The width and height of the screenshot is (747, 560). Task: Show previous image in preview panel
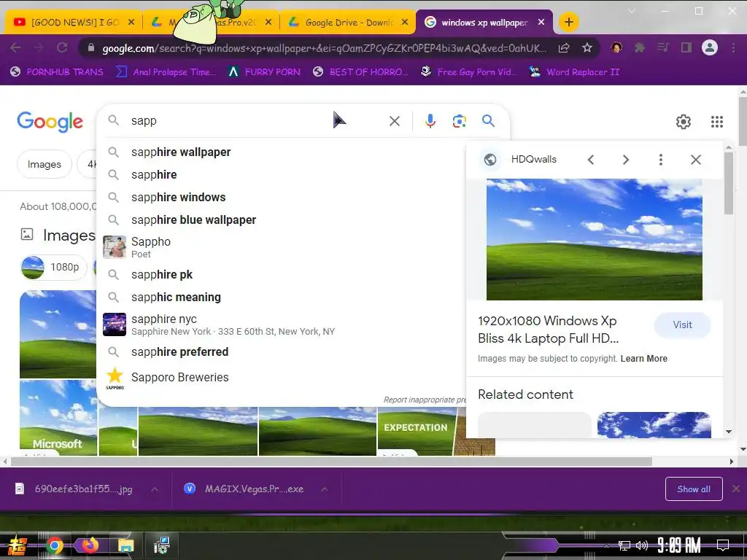pyautogui.click(x=591, y=160)
